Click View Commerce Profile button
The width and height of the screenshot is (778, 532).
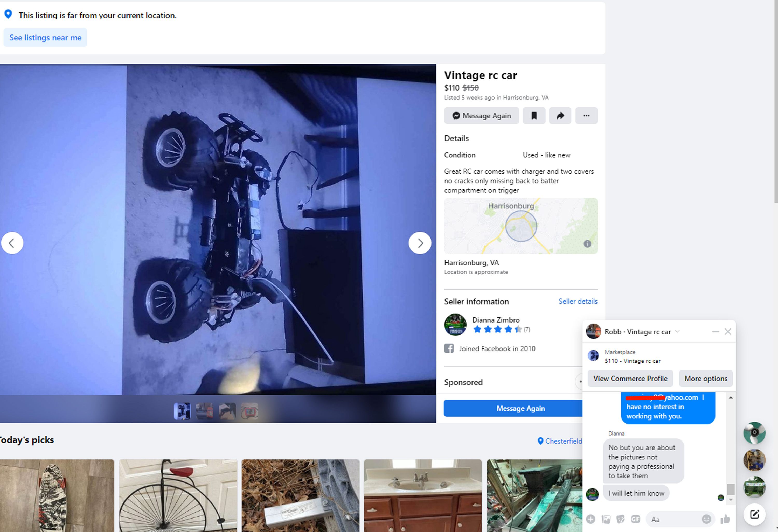[x=630, y=379]
